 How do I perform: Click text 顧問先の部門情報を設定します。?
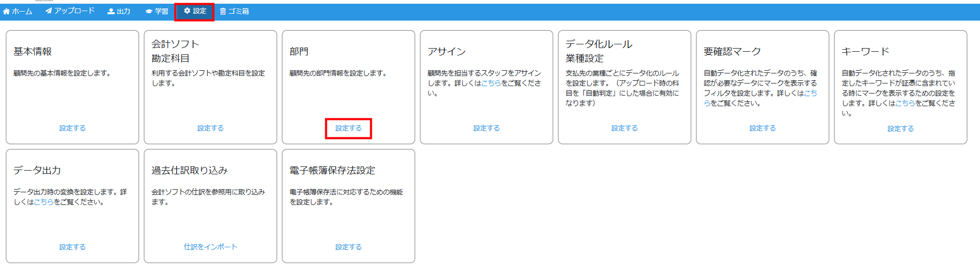[x=340, y=73]
